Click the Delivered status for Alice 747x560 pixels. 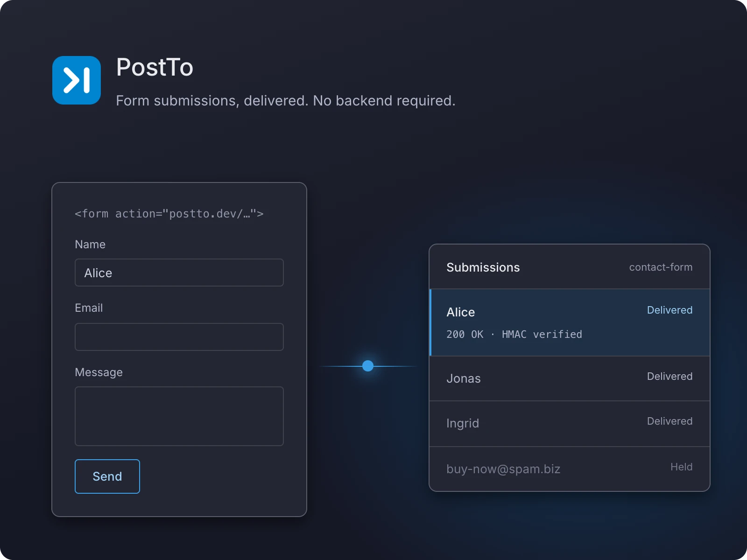point(669,310)
